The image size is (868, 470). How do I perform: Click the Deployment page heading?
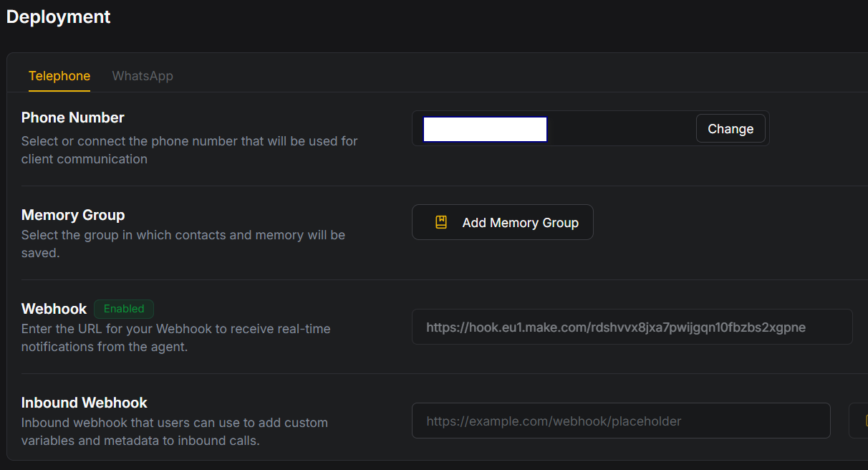click(x=59, y=16)
